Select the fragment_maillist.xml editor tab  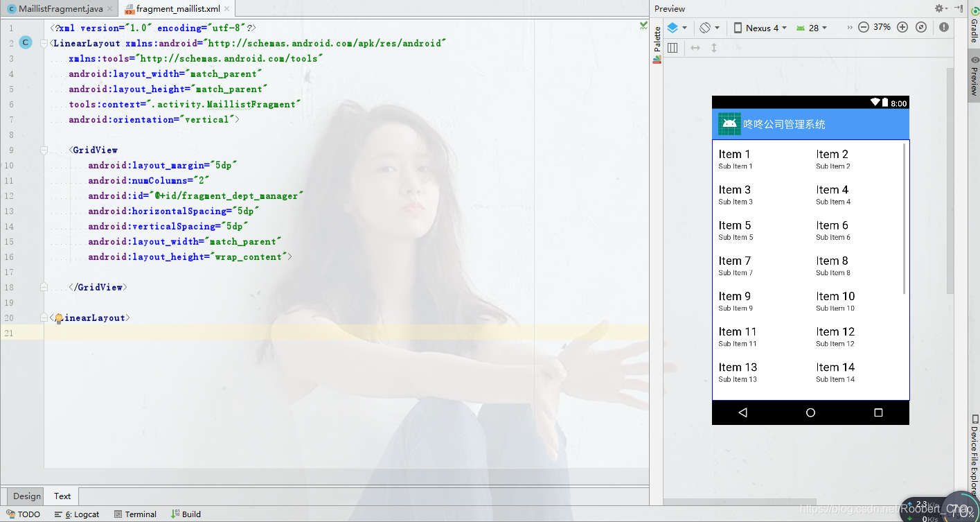click(x=178, y=9)
